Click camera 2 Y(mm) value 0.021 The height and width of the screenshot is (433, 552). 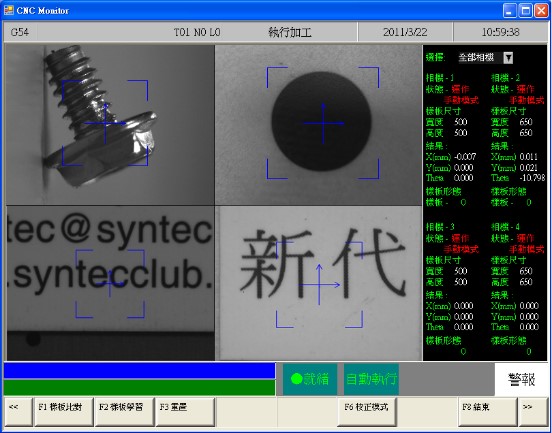point(528,168)
